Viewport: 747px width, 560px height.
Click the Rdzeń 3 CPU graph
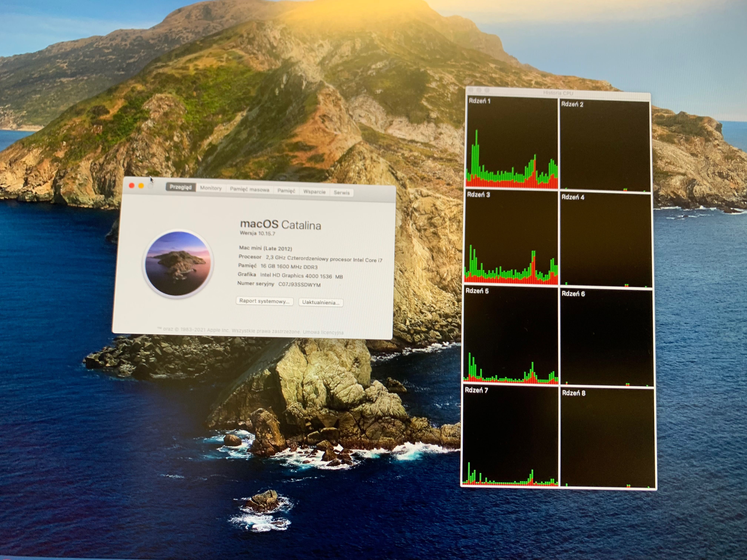[x=511, y=238]
